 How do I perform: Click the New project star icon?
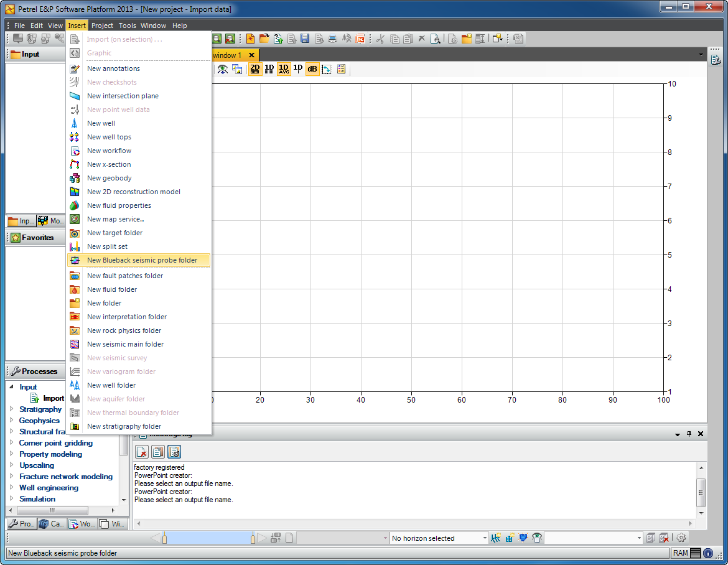pyautogui.click(x=250, y=39)
